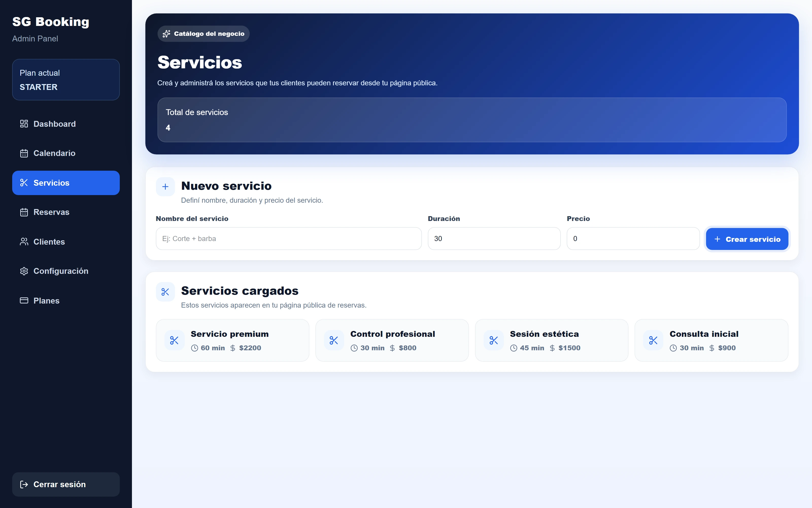
Task: Select the Servicio premium card title
Action: [229, 334]
